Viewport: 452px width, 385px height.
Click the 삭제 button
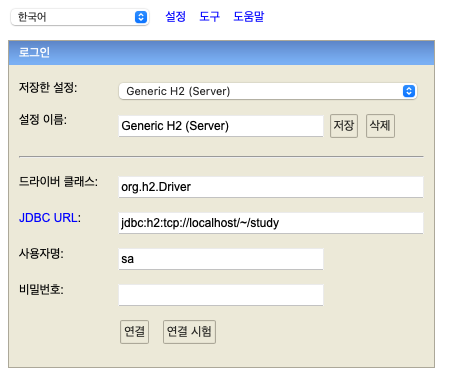380,126
